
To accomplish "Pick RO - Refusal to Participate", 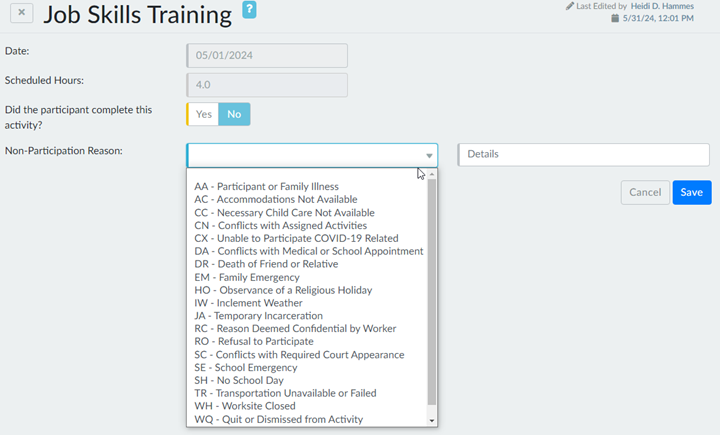I will click(x=253, y=342).
